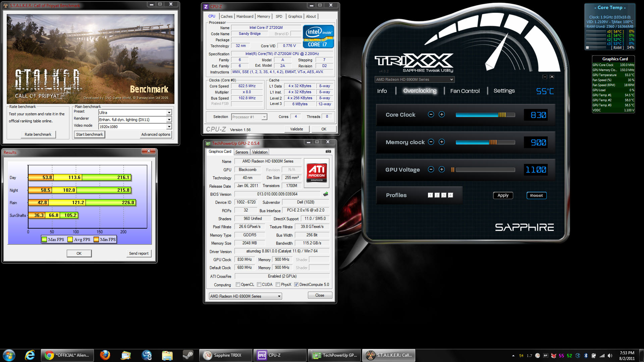Image resolution: width=644 pixels, height=362 pixels.
Task: Select profile slot 1 in TRIXX
Action: [430, 195]
